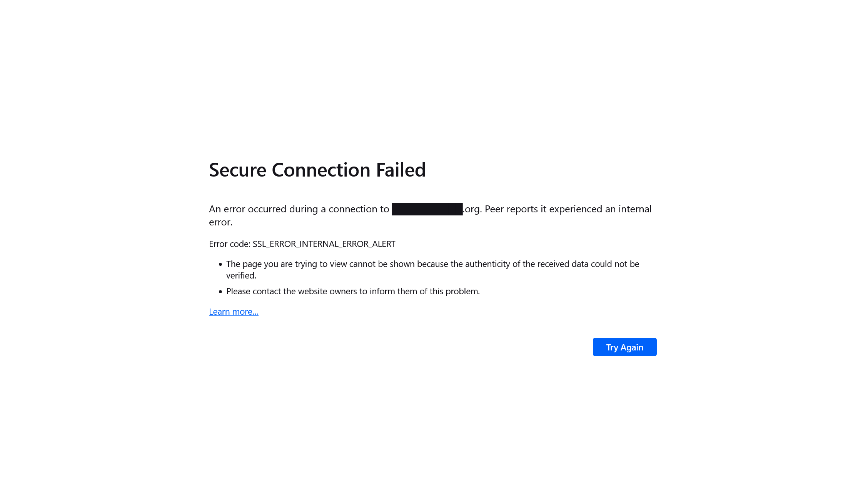Image resolution: width=868 pixels, height=502 pixels.
Task: Click the bullet point before 'Please contact'
Action: (x=220, y=292)
